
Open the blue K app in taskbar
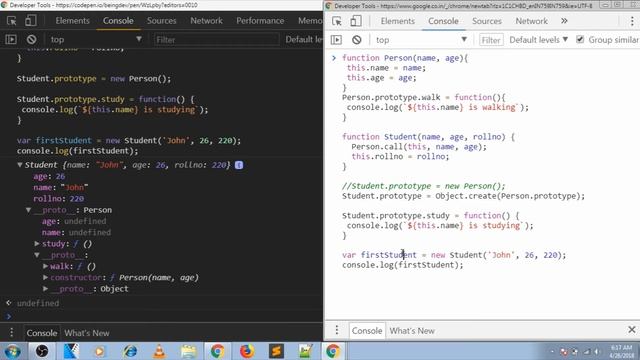pyautogui.click(x=71, y=351)
